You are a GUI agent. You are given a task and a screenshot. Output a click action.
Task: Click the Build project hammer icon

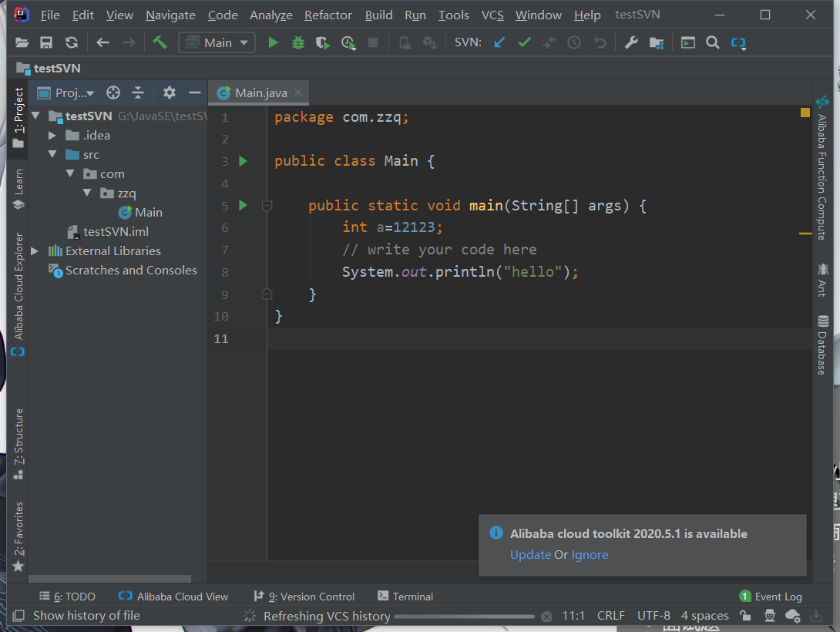point(160,42)
